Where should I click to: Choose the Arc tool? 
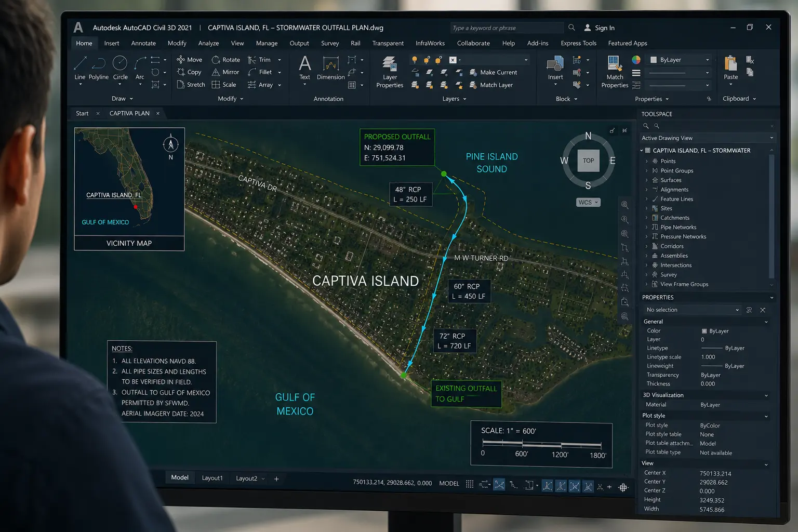tap(140, 68)
